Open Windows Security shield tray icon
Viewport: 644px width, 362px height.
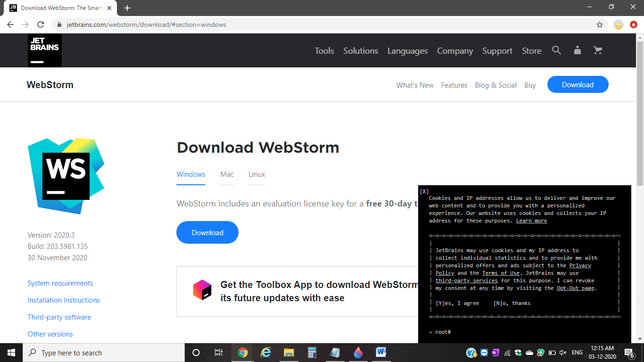pos(518,353)
